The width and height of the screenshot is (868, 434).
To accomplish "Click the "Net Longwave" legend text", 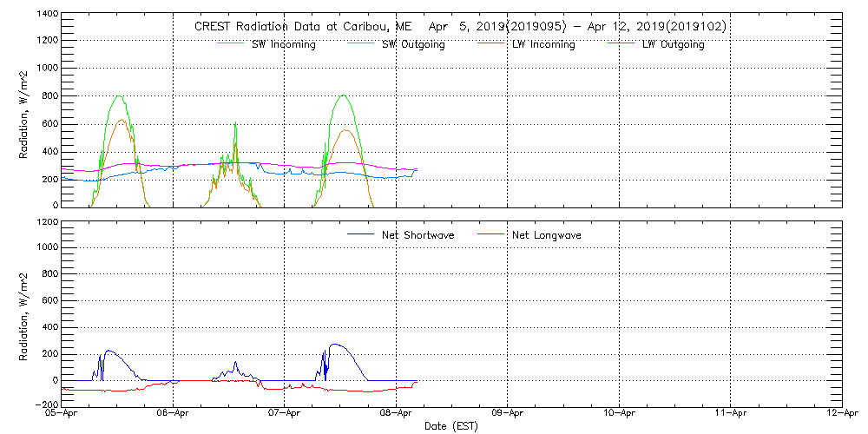I will (x=547, y=235).
